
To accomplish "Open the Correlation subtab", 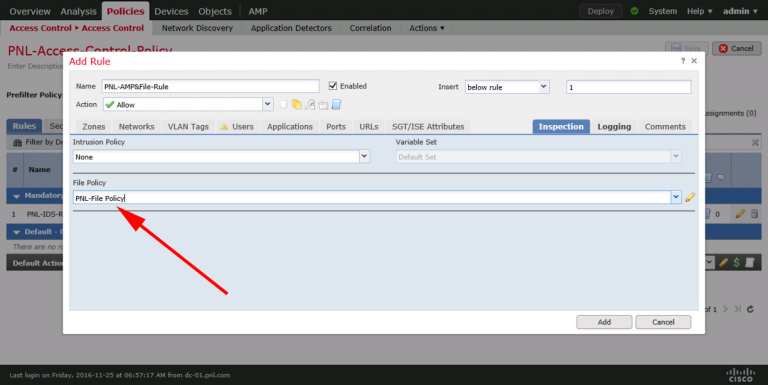I will coord(370,28).
